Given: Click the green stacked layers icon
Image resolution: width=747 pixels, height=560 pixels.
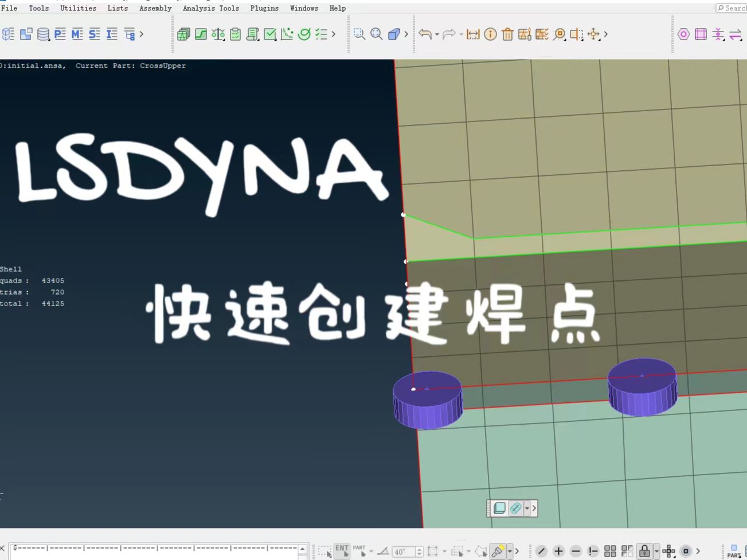Looking at the screenshot, I should (x=183, y=34).
